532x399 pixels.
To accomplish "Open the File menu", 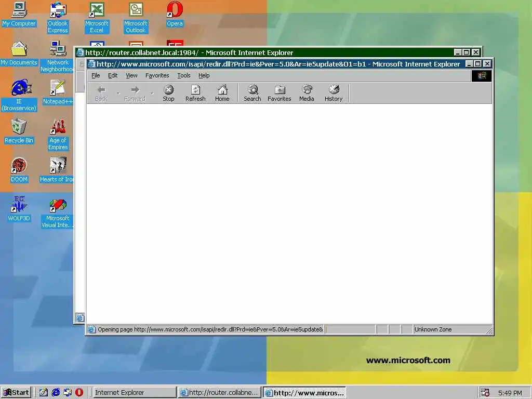I will pyautogui.click(x=96, y=75).
